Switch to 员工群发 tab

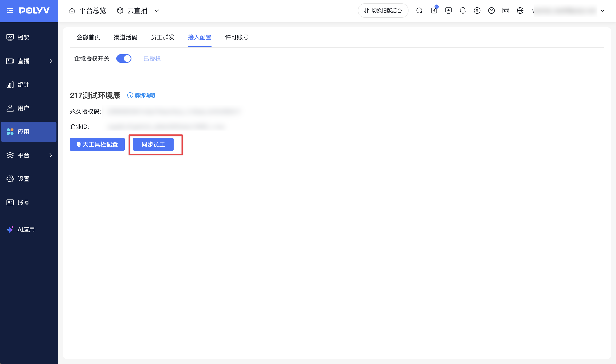click(162, 37)
